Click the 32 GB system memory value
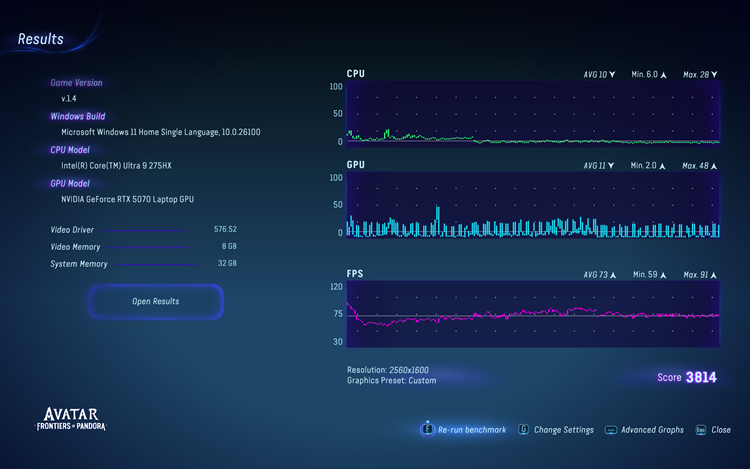This screenshot has width=750, height=469. click(x=227, y=263)
